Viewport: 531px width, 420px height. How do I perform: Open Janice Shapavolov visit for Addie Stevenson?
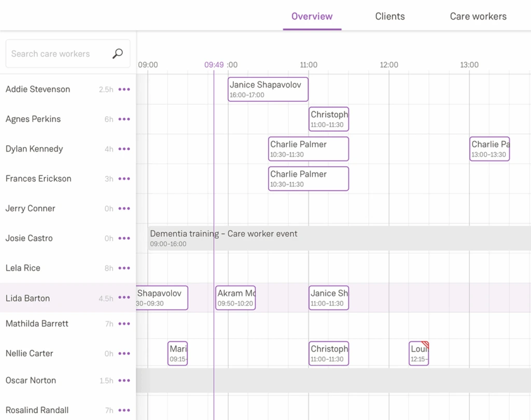(x=268, y=89)
